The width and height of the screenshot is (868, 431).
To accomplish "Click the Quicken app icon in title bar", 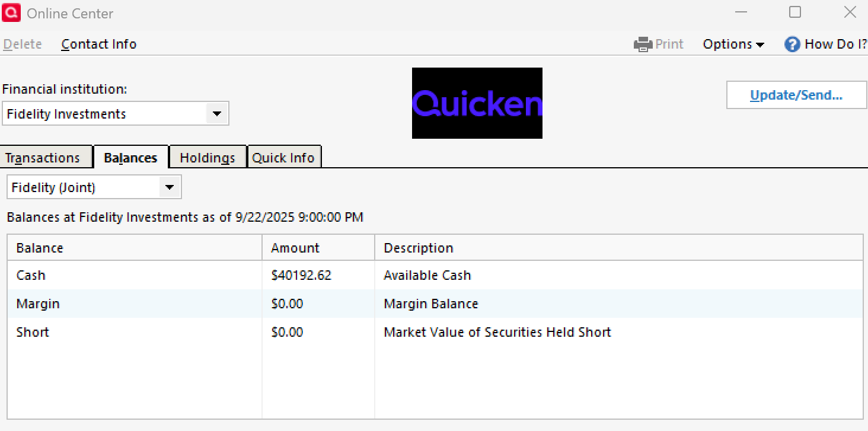I will click(11, 13).
